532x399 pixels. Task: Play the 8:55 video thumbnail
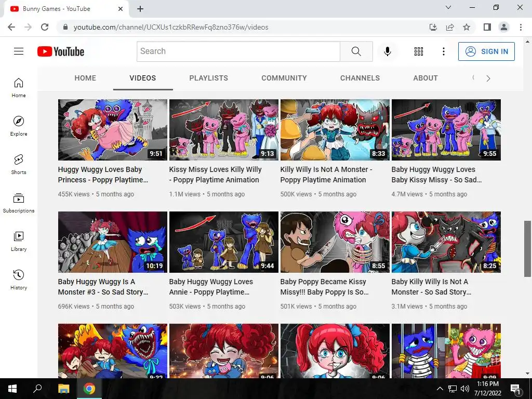(335, 242)
